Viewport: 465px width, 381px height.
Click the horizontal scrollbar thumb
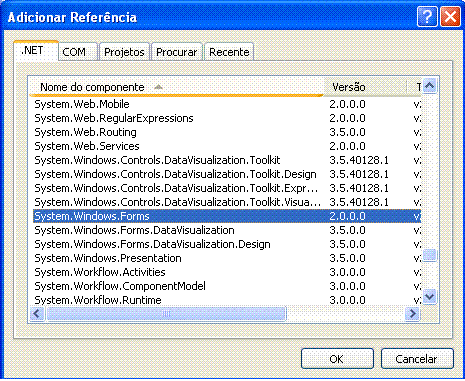(x=166, y=313)
